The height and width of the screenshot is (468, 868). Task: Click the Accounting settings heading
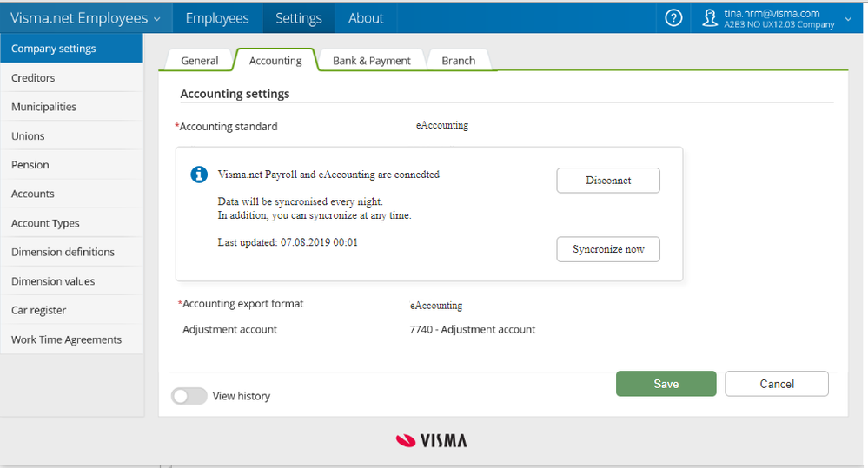pyautogui.click(x=235, y=94)
